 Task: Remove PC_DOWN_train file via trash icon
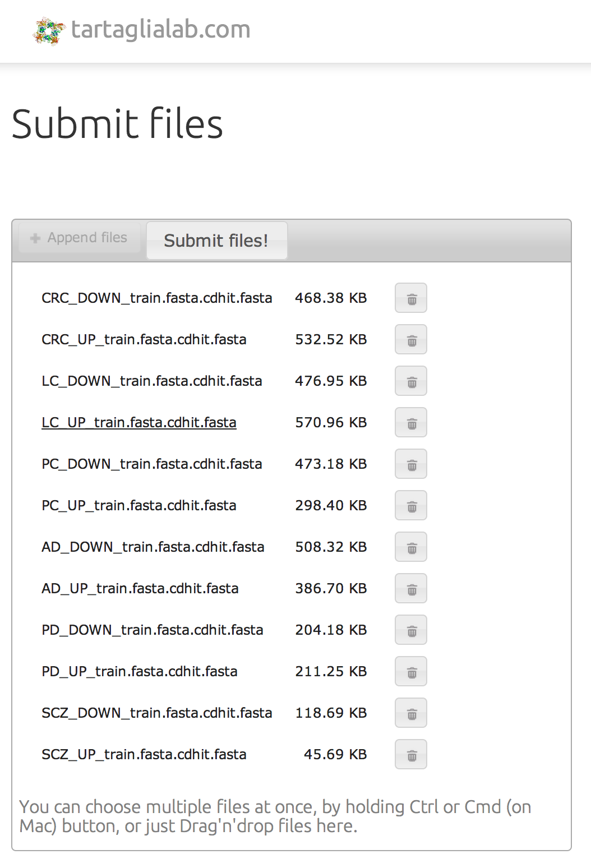click(410, 464)
